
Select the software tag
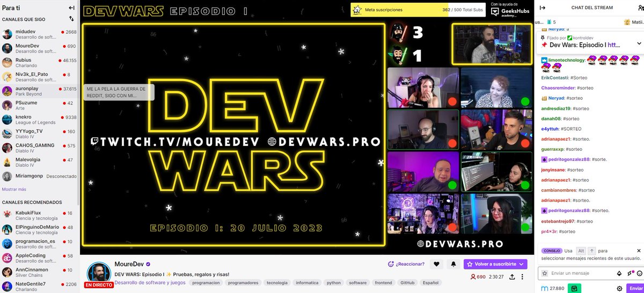pos(358,282)
